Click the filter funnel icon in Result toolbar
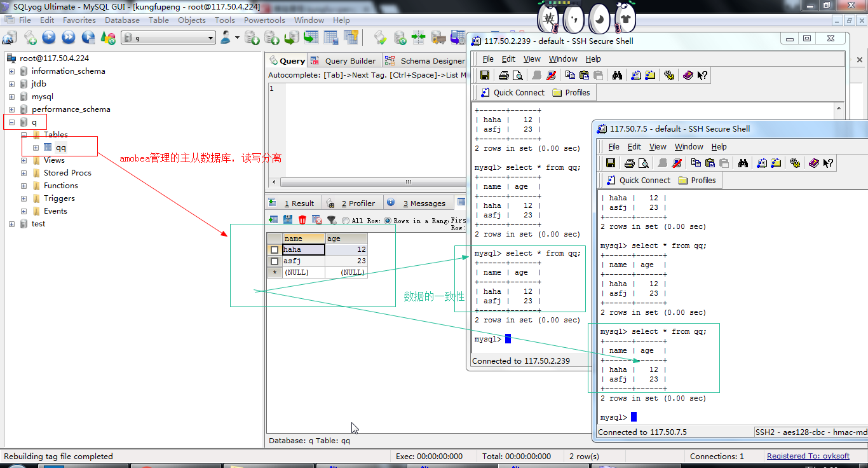This screenshot has width=868, height=468. (x=331, y=220)
